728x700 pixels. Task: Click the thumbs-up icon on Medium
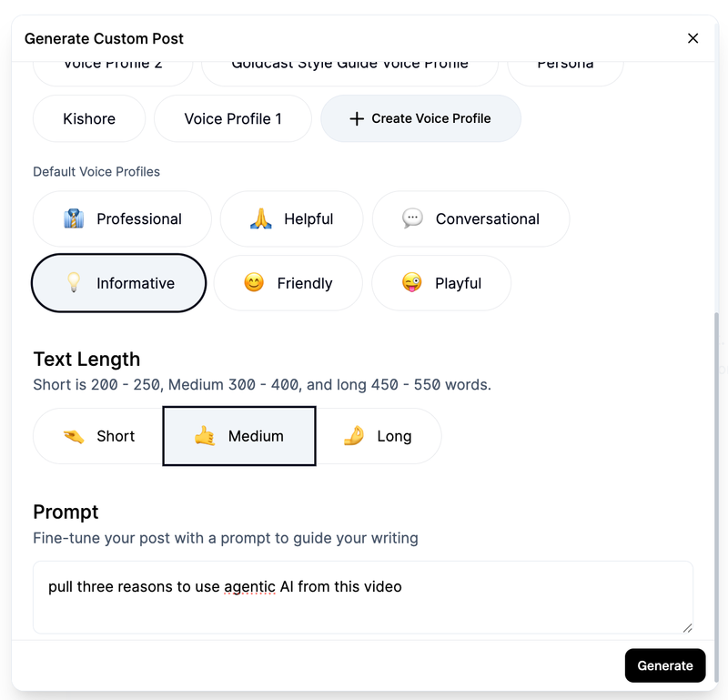(x=206, y=435)
